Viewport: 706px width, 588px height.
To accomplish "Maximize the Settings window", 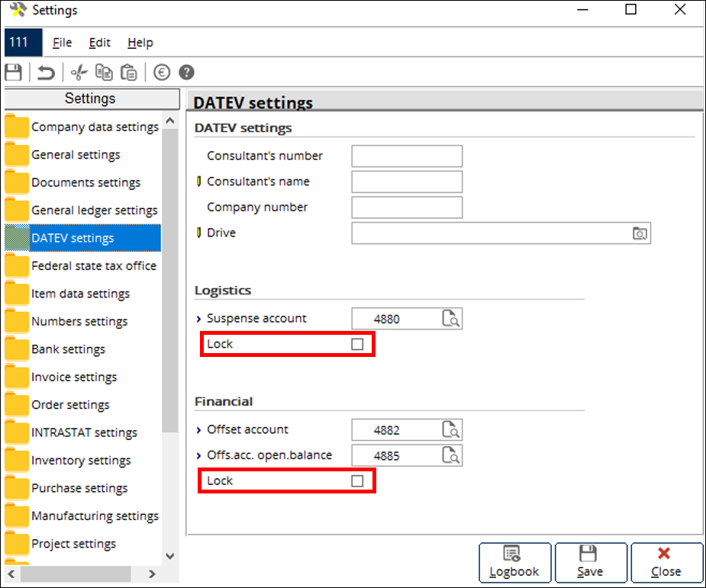I will 630,9.
